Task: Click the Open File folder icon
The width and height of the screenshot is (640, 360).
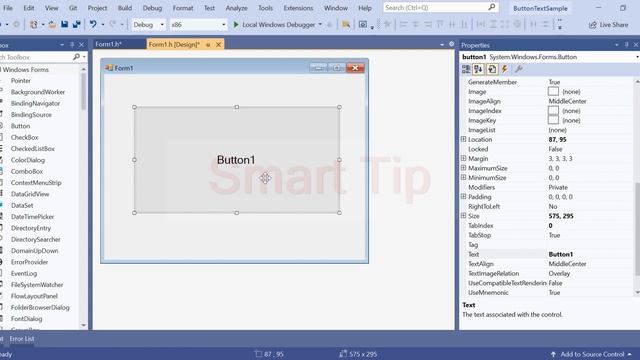Action: coord(52,24)
